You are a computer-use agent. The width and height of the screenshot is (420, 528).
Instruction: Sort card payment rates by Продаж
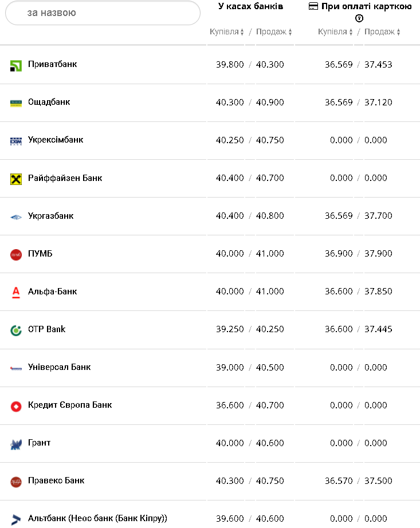click(x=382, y=32)
